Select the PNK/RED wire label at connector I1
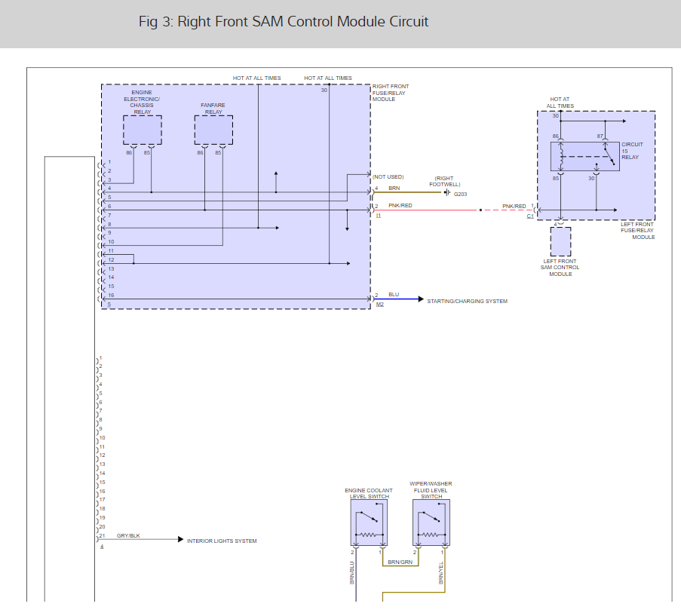The image size is (681, 616). click(400, 205)
